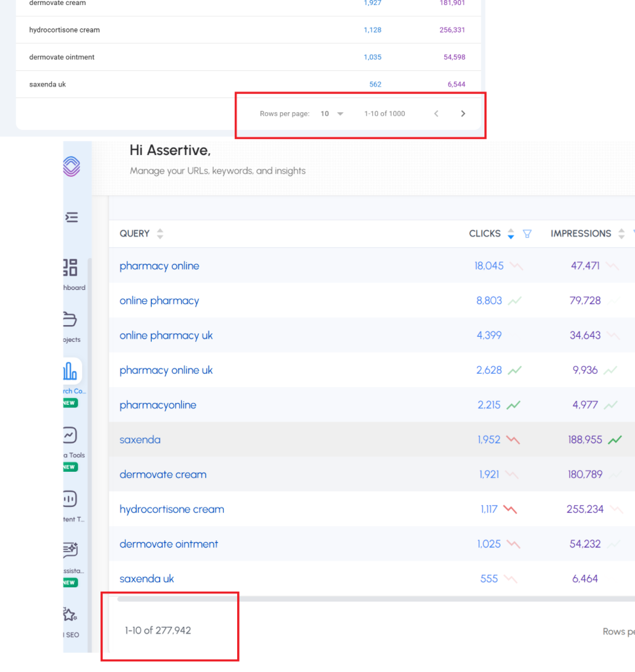Toggle sort order on CLICKS column
The height and width of the screenshot is (672, 635).
pyautogui.click(x=511, y=234)
